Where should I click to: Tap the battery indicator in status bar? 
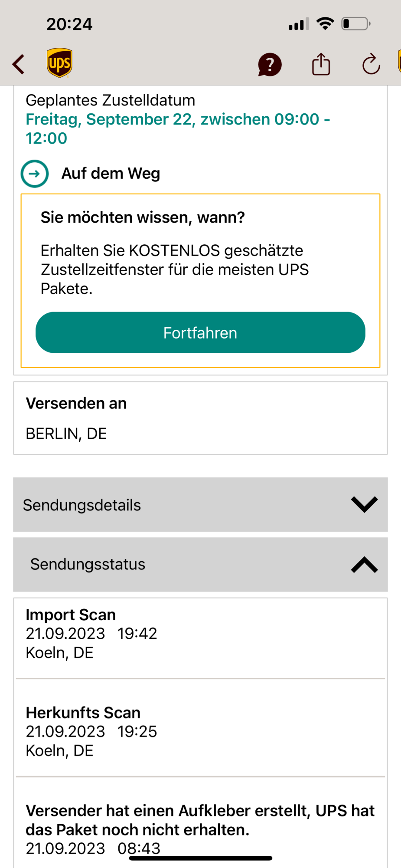[355, 24]
